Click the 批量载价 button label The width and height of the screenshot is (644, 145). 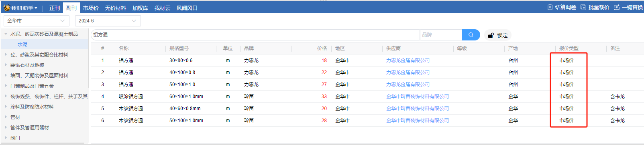tap(599, 8)
